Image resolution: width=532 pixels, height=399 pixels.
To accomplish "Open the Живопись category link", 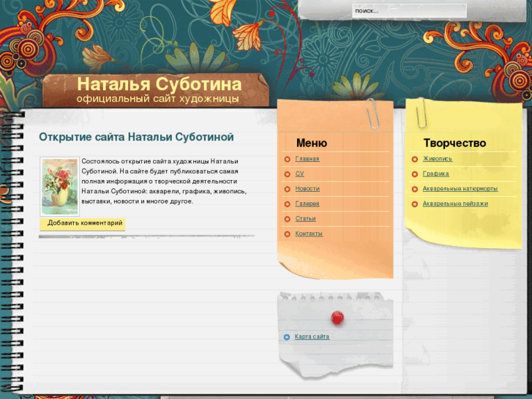I will pos(438,159).
